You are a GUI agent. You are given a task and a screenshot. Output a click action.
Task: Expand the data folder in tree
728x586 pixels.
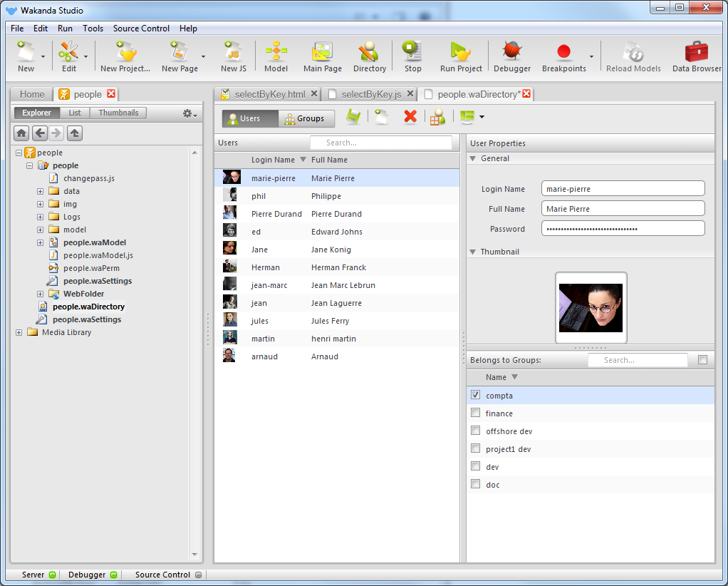coord(41,191)
